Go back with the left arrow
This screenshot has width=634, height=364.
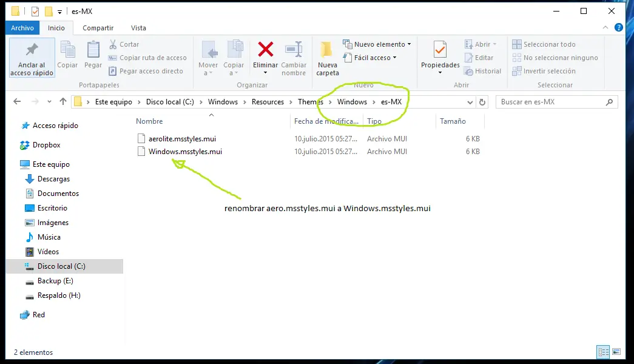point(17,101)
